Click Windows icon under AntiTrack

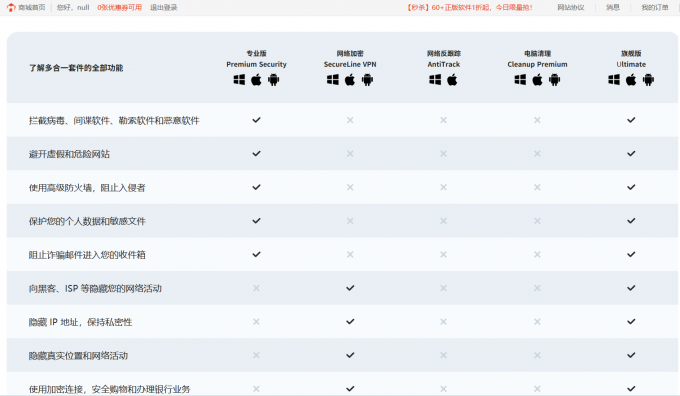tap(435, 80)
